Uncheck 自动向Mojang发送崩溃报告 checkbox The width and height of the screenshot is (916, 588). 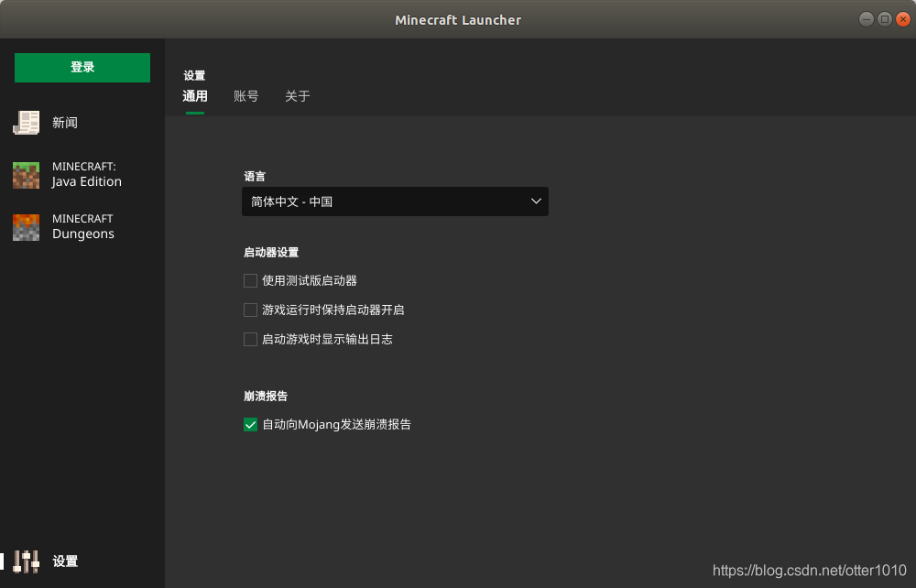coord(250,424)
